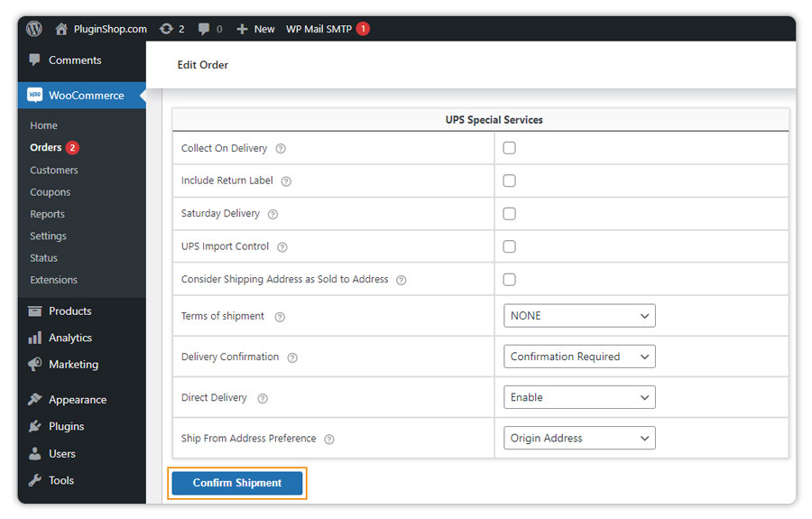
Task: Click help icon next to UPS Import Control
Action: pos(282,247)
